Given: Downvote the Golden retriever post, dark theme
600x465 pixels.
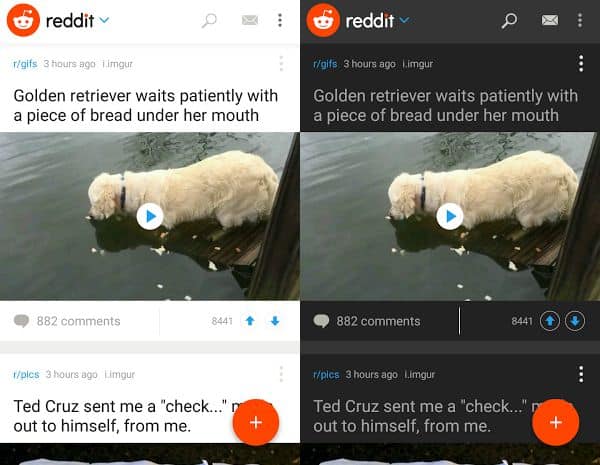Looking at the screenshot, I should [x=575, y=321].
